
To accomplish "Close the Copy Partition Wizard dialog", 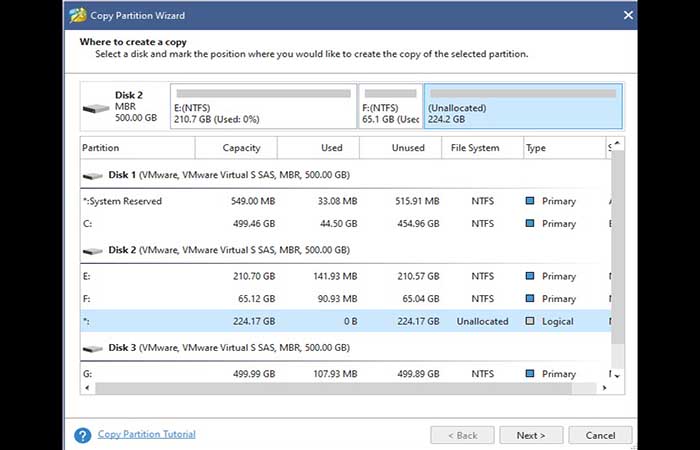I will (x=628, y=15).
